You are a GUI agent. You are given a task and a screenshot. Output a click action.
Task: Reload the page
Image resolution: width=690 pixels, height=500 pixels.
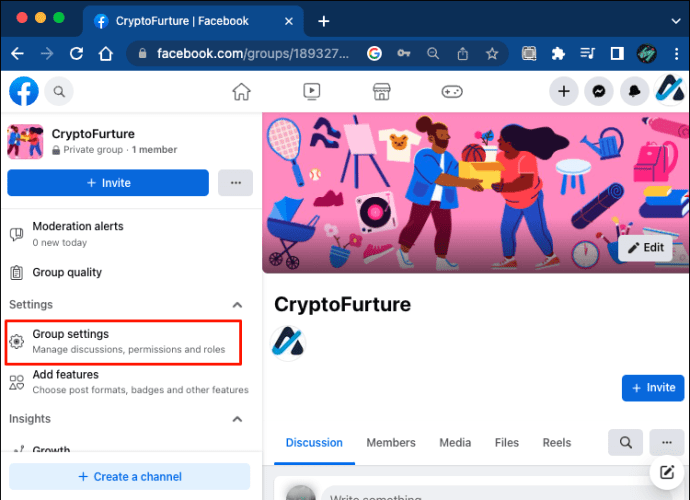(x=76, y=54)
